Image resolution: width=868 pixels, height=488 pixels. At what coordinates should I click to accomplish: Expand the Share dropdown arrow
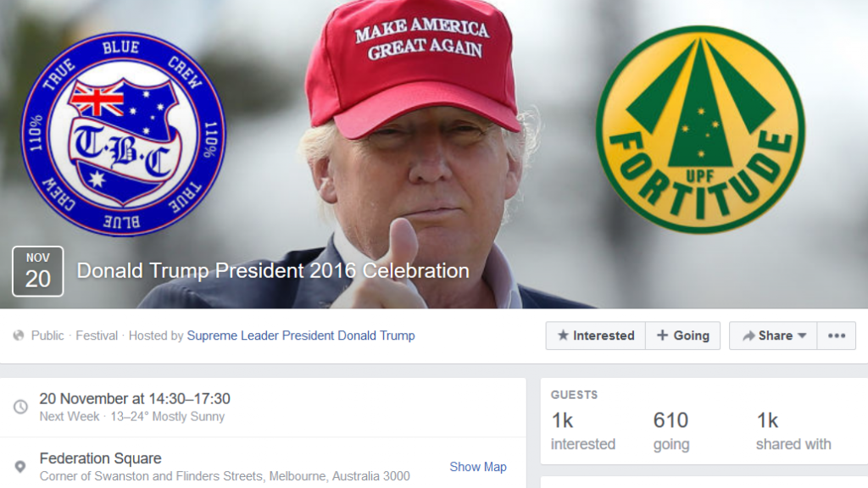[802, 335]
